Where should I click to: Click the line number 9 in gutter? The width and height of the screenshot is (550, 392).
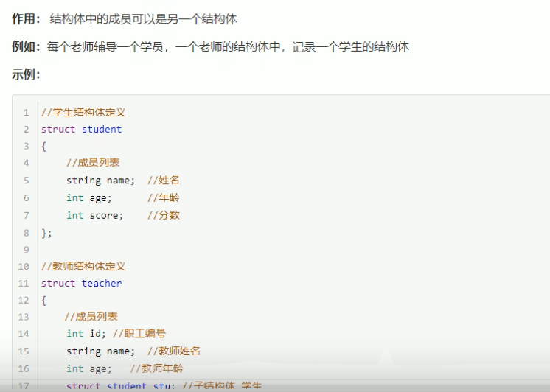(x=27, y=250)
